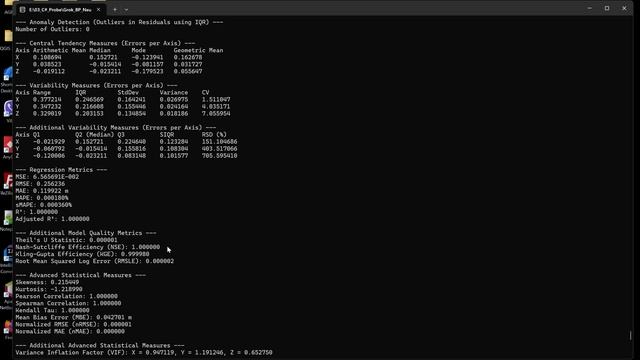640x360 pixels.
Task: Click the 'RMSE: 0.256236' line
Action: 40,184
